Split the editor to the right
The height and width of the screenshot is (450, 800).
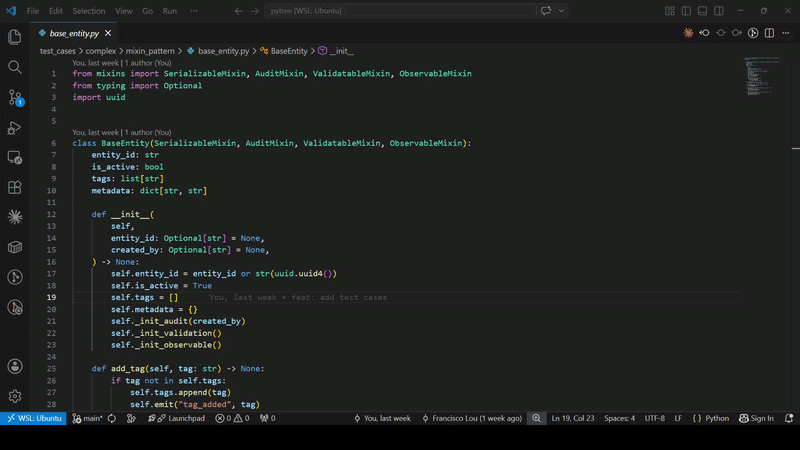pyautogui.click(x=769, y=33)
